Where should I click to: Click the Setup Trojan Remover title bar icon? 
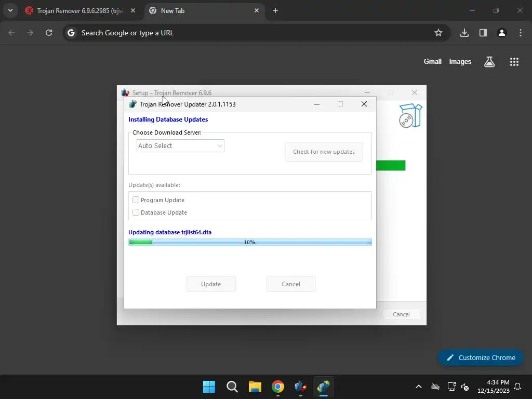click(x=125, y=92)
